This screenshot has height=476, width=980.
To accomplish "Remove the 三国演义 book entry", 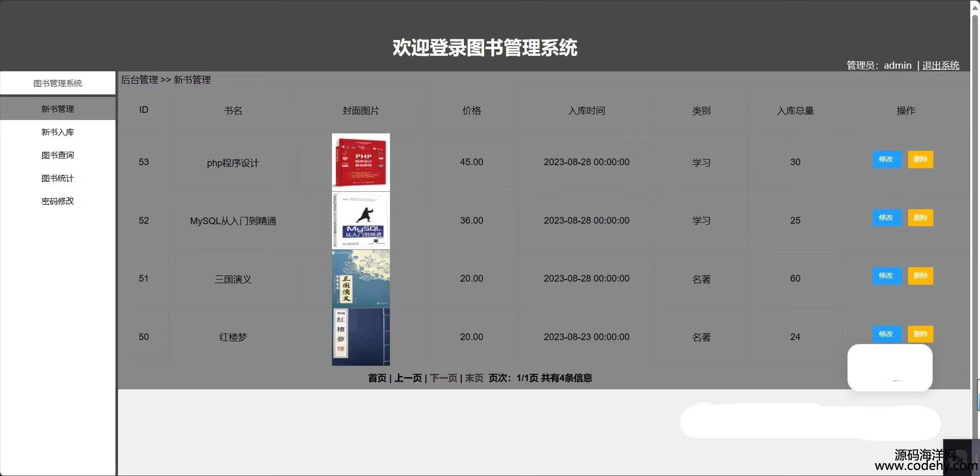I will [920, 276].
